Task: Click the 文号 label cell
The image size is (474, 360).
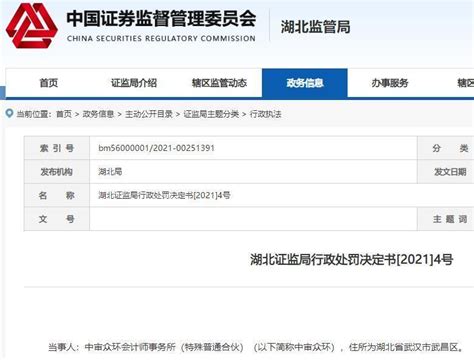Action: tap(57, 219)
